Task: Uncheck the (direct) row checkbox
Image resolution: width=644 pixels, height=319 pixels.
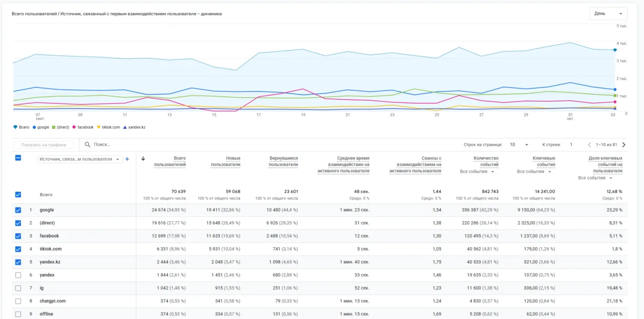Action: pos(18,223)
